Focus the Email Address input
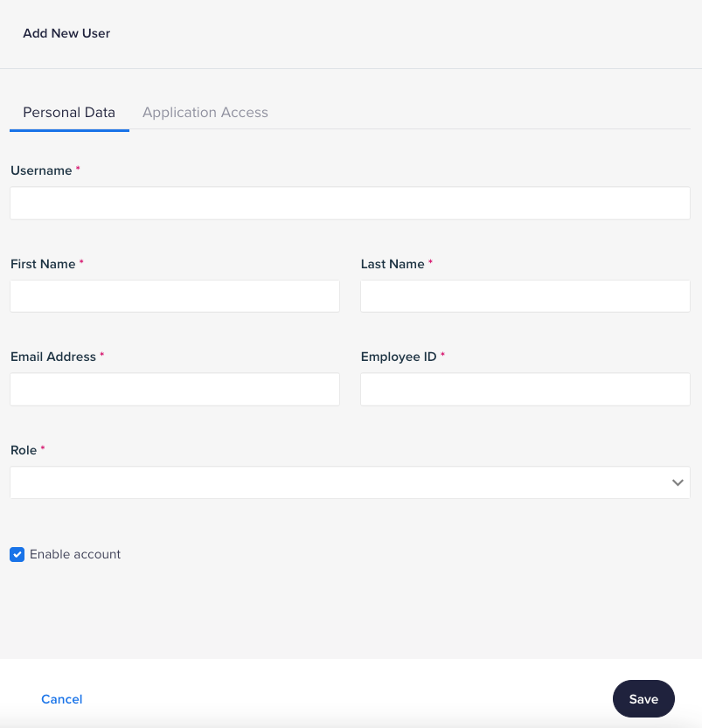 coord(175,389)
